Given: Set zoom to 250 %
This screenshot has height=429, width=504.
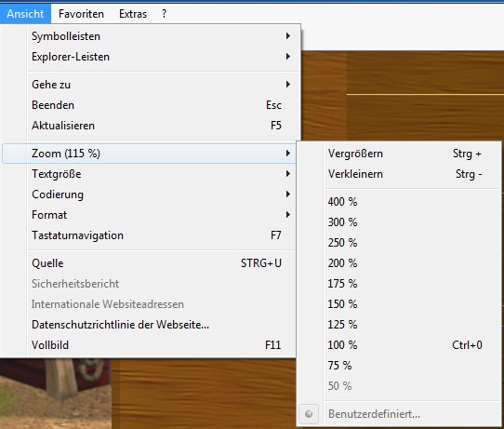Looking at the screenshot, I should [x=399, y=243].
